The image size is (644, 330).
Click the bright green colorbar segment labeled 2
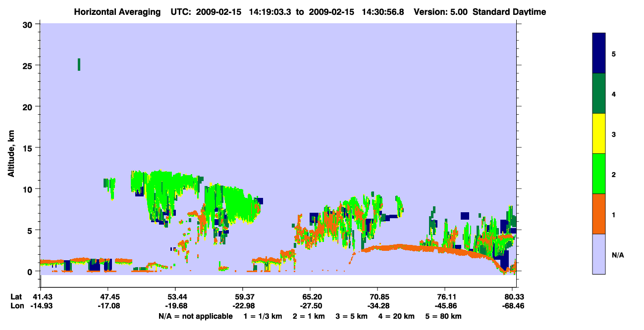pyautogui.click(x=599, y=174)
